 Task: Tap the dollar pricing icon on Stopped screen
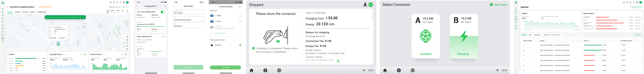(x=265, y=70)
